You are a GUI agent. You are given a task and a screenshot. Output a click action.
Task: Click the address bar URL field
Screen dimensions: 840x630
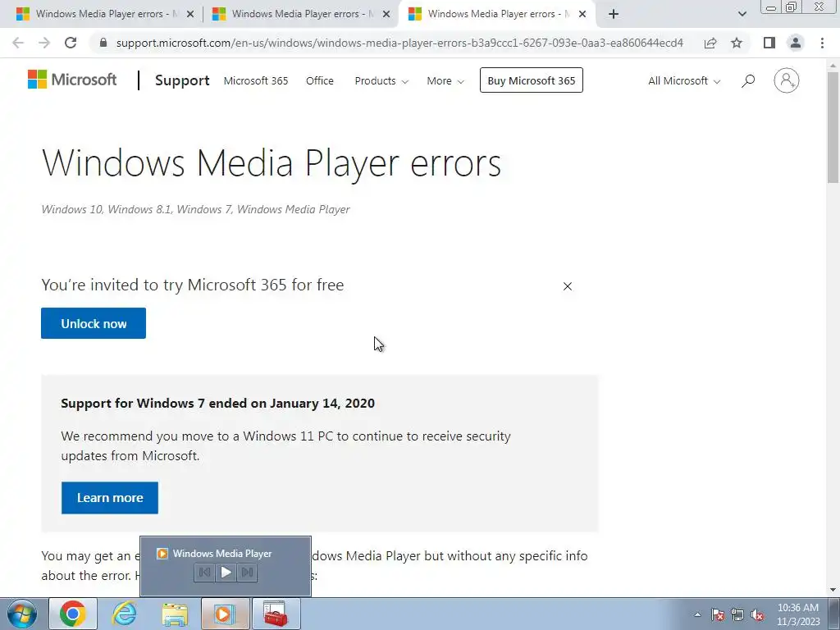point(399,43)
